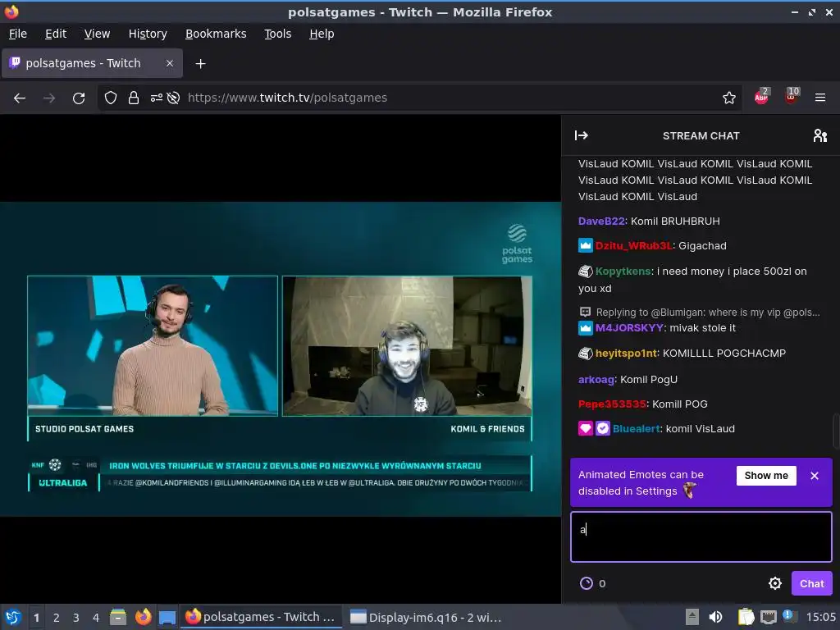Dismiss the Animated Emotes notice
840x630 pixels.
point(815,476)
